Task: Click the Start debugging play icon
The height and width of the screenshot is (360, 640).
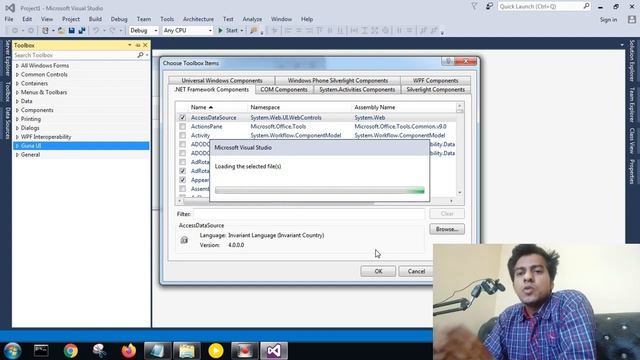Action: [220, 31]
